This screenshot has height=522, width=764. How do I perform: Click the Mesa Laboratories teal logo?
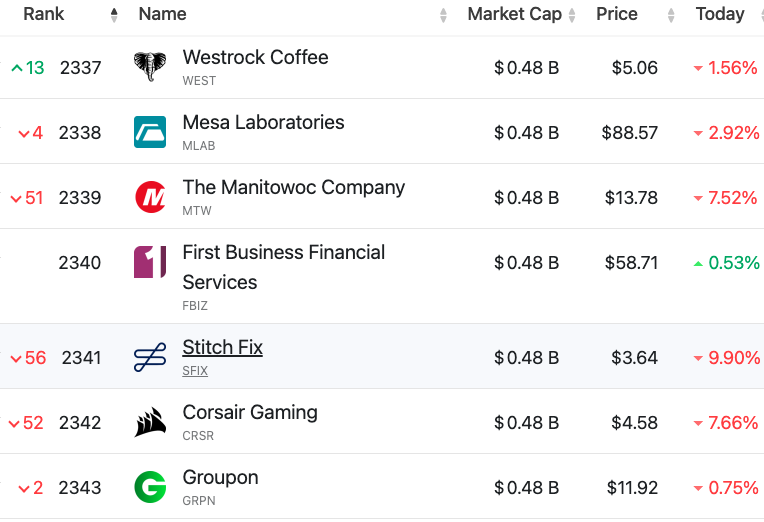point(150,132)
